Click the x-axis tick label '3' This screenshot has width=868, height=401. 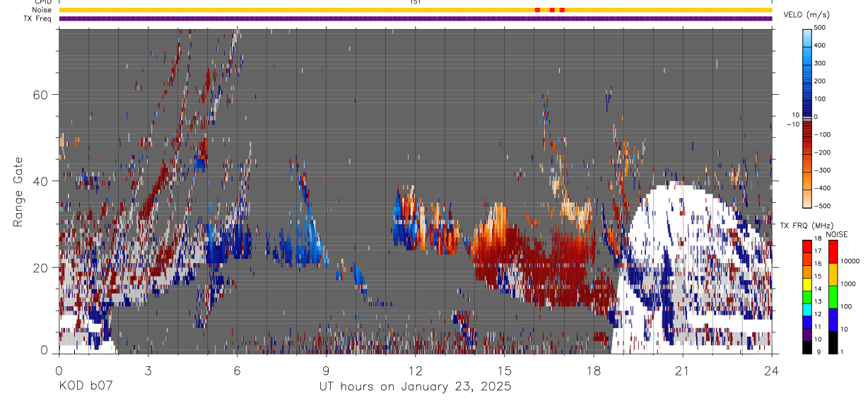[x=148, y=371]
